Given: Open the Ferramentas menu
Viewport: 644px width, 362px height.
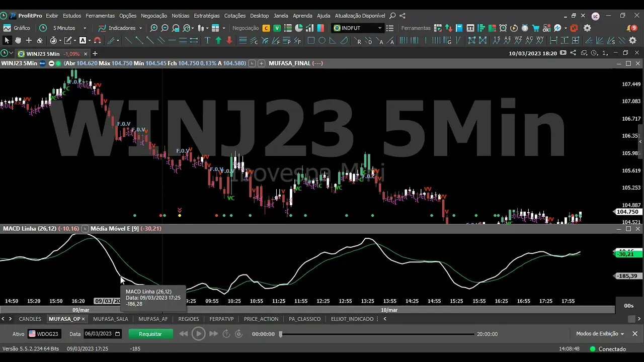Looking at the screenshot, I should pyautogui.click(x=100, y=16).
